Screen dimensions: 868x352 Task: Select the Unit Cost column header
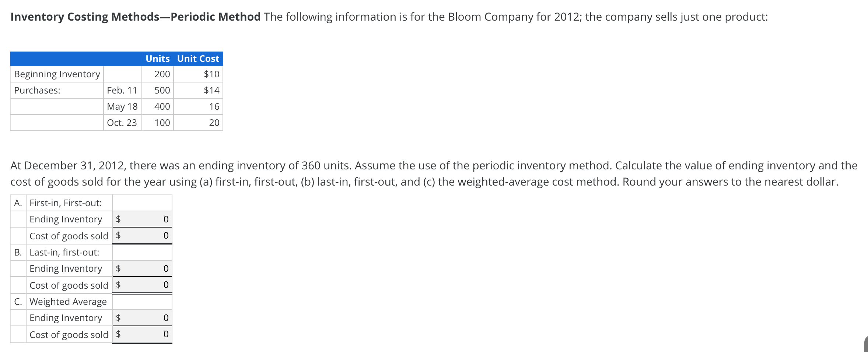[x=197, y=58]
